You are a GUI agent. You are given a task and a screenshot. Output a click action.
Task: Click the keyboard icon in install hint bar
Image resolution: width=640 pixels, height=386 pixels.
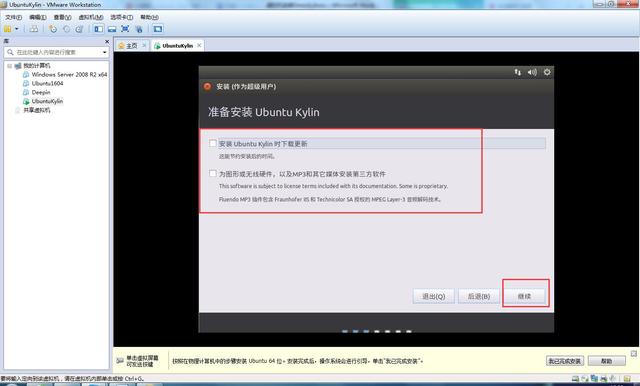pos(120,361)
